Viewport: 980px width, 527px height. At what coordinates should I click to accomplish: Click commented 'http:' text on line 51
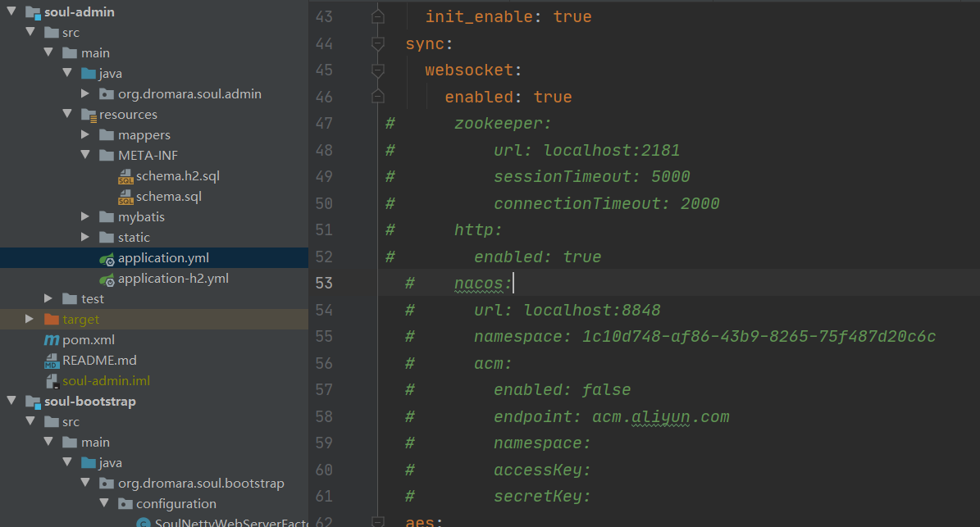tap(478, 229)
